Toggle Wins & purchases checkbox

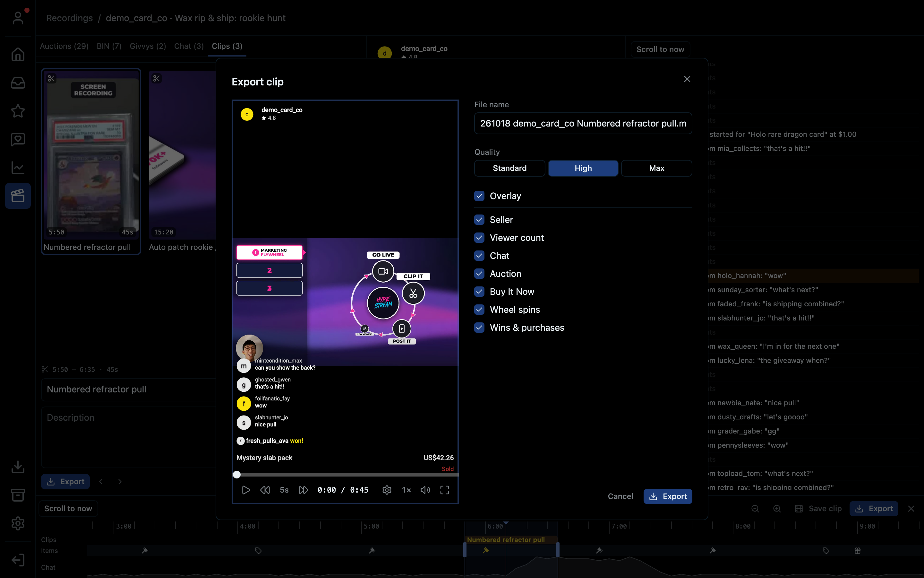click(x=479, y=327)
